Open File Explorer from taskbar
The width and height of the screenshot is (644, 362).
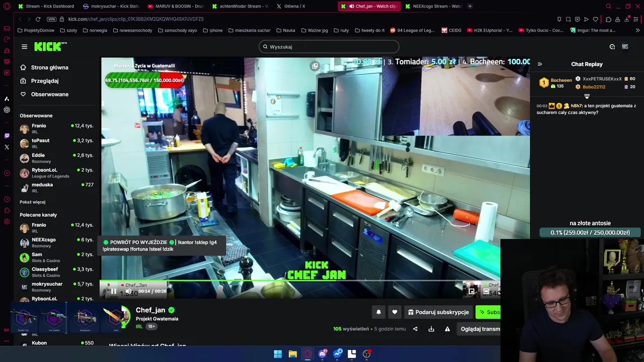pos(292,354)
